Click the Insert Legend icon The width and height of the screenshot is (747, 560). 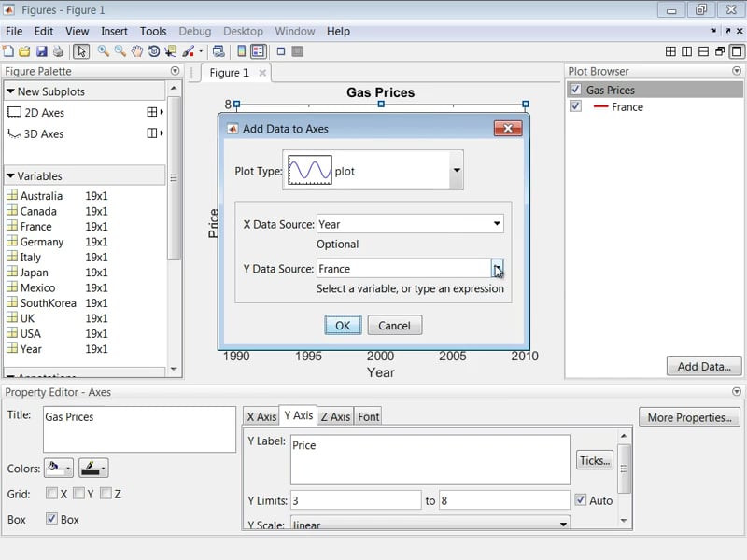point(259,51)
